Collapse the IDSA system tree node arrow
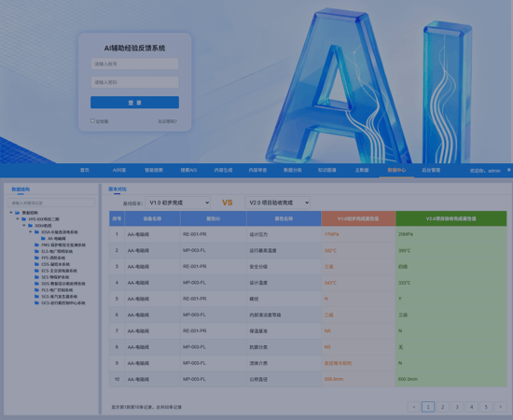 [x=31, y=231]
